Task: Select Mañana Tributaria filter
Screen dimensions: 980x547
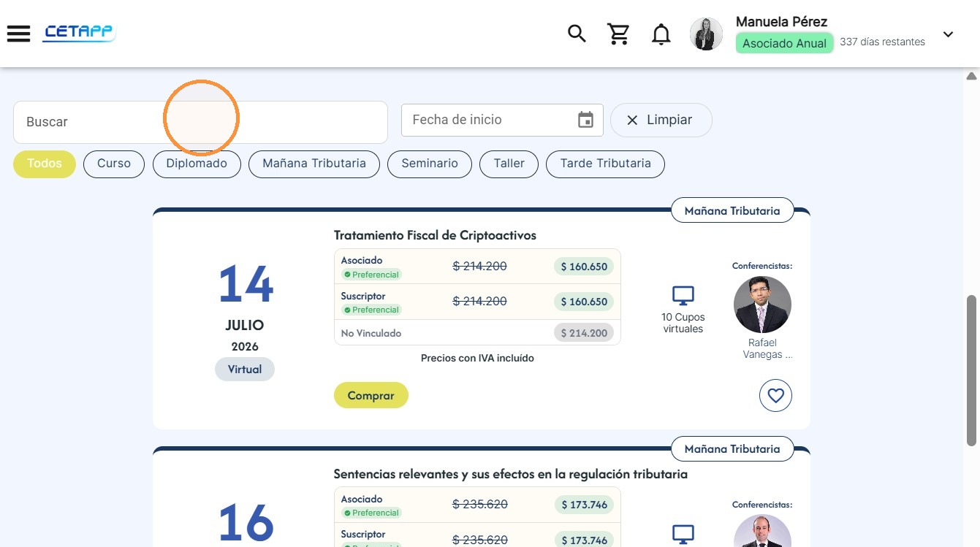Action: pyautogui.click(x=314, y=164)
